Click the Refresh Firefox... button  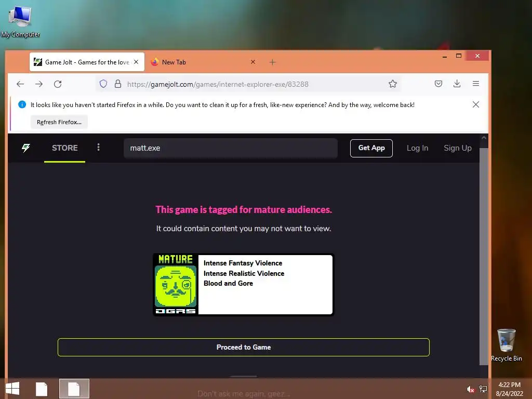tap(59, 122)
